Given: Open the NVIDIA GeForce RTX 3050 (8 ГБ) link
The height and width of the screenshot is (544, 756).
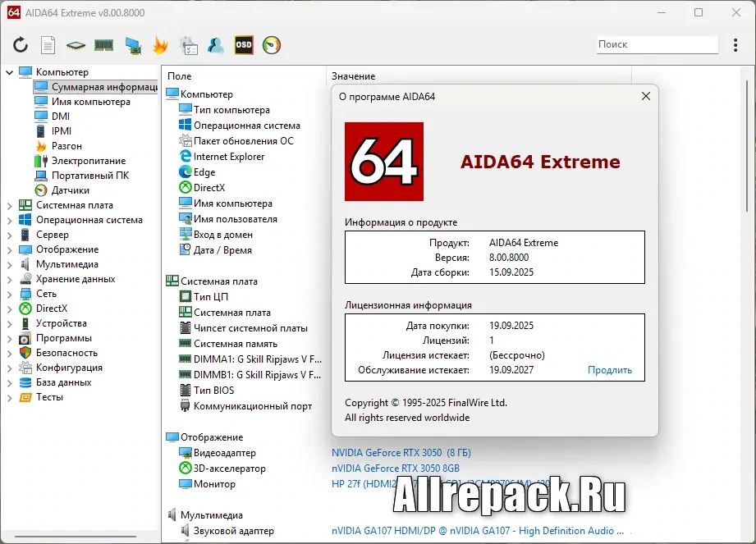Looking at the screenshot, I should 401,452.
